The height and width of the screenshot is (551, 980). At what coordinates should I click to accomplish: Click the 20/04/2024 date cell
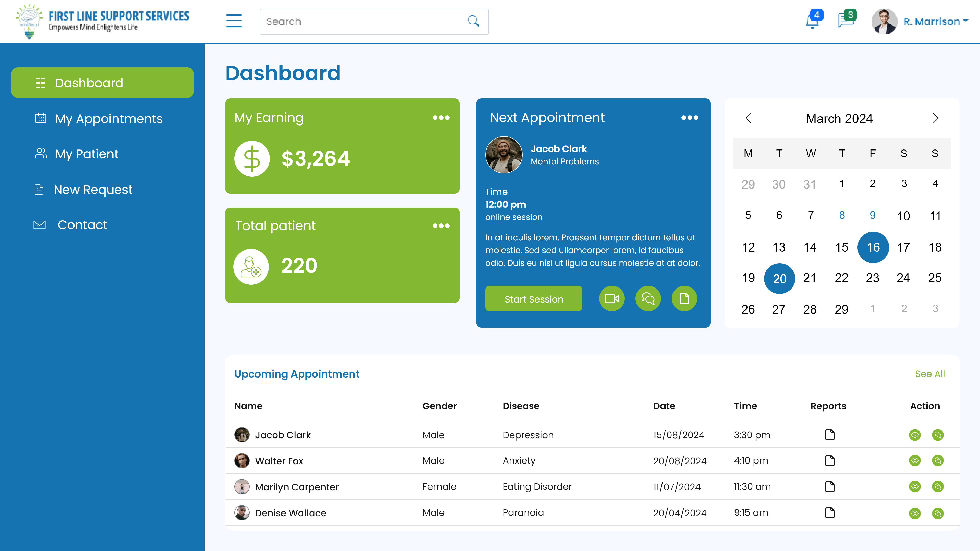coord(680,513)
